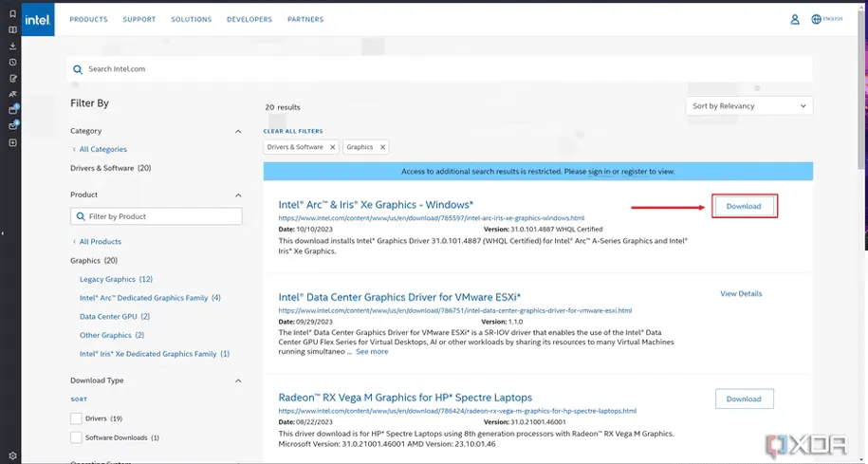This screenshot has width=868, height=464.
Task: Download Intel Arc & Iris Xe Graphics driver
Action: (x=744, y=206)
